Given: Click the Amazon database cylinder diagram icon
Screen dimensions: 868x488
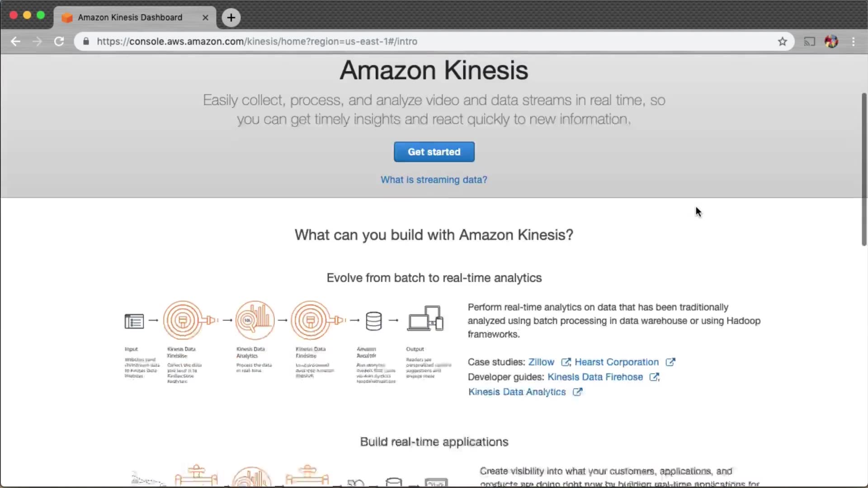Looking at the screenshot, I should coord(374,321).
